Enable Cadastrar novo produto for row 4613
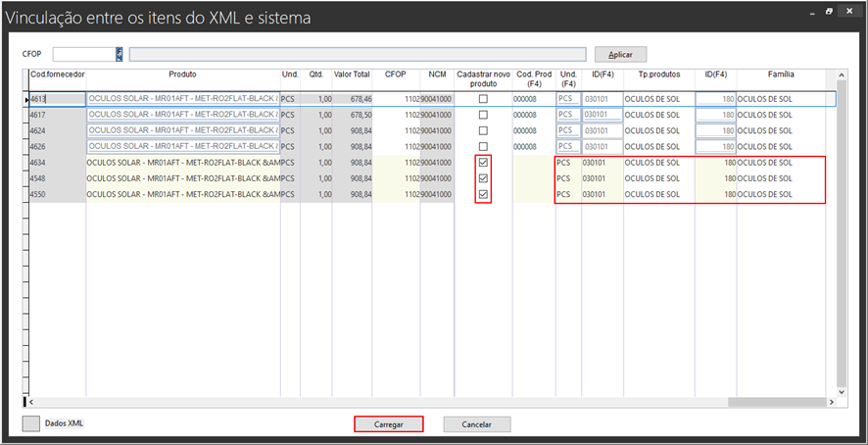Image resolution: width=868 pixels, height=445 pixels. [x=482, y=99]
